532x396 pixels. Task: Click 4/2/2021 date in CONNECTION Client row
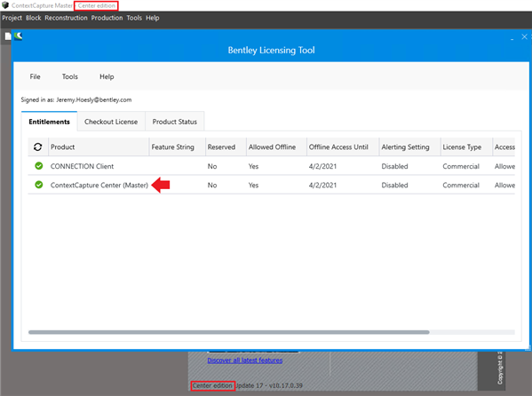[x=322, y=166]
